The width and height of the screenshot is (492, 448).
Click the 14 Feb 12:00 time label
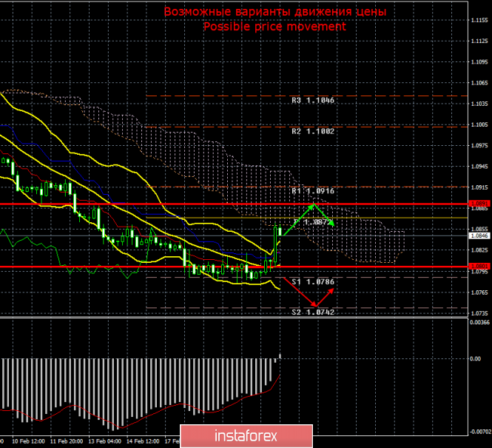(x=143, y=441)
